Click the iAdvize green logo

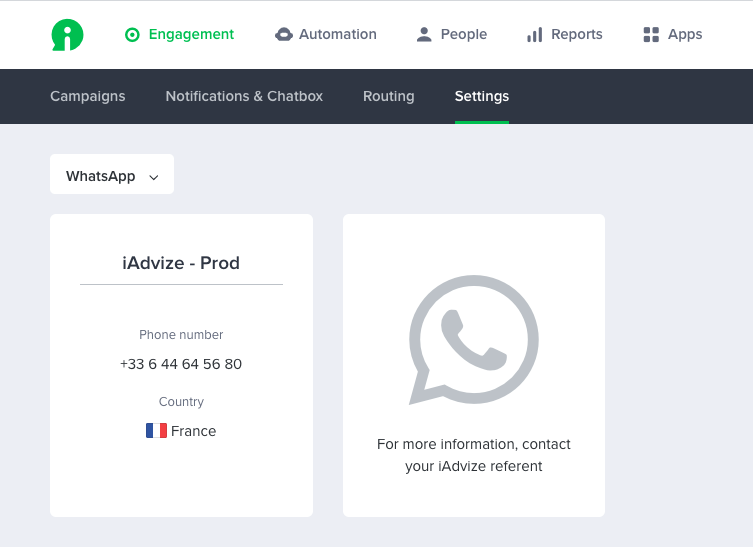click(x=67, y=35)
